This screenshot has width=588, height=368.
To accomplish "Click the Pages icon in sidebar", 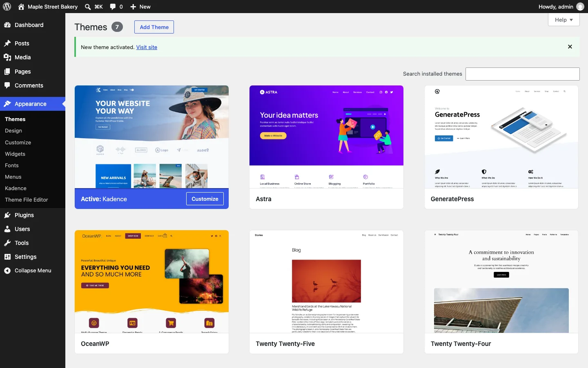I will (x=7, y=72).
